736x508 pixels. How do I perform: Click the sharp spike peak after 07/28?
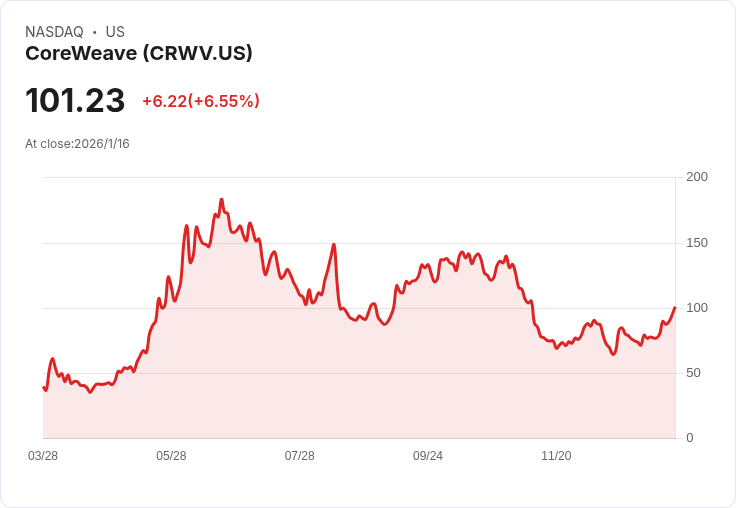(334, 245)
